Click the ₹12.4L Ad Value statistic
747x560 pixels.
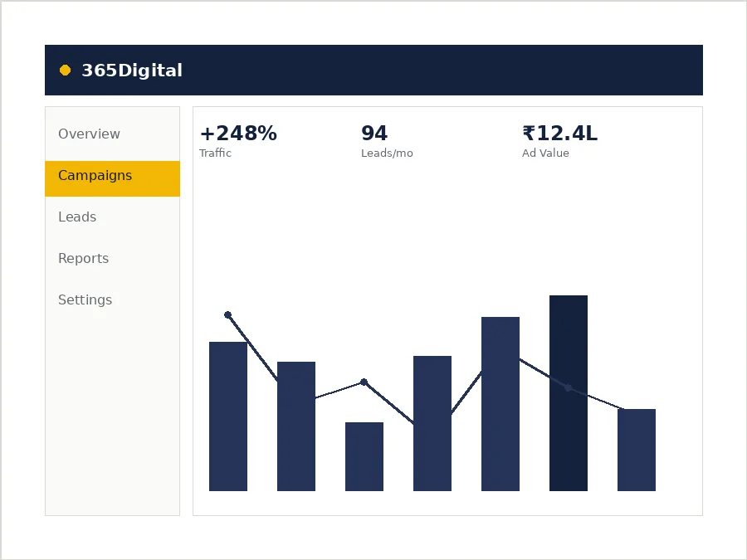[x=559, y=141]
